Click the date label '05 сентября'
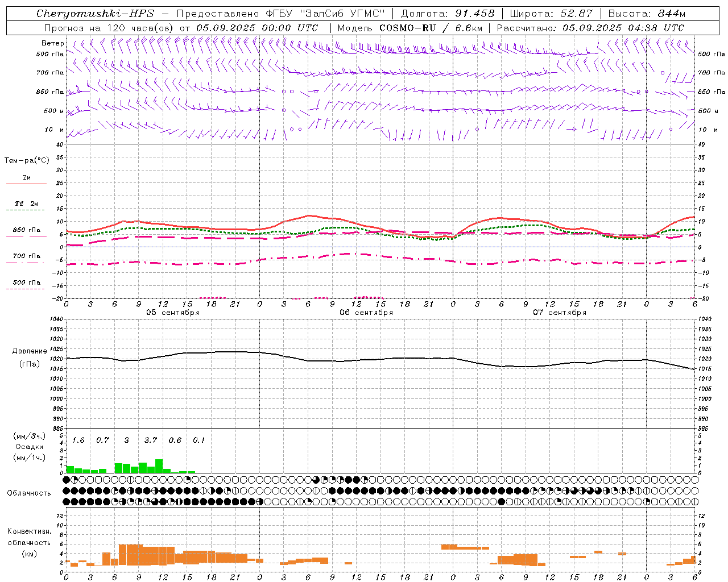This screenshot has width=728, height=582. [x=172, y=313]
